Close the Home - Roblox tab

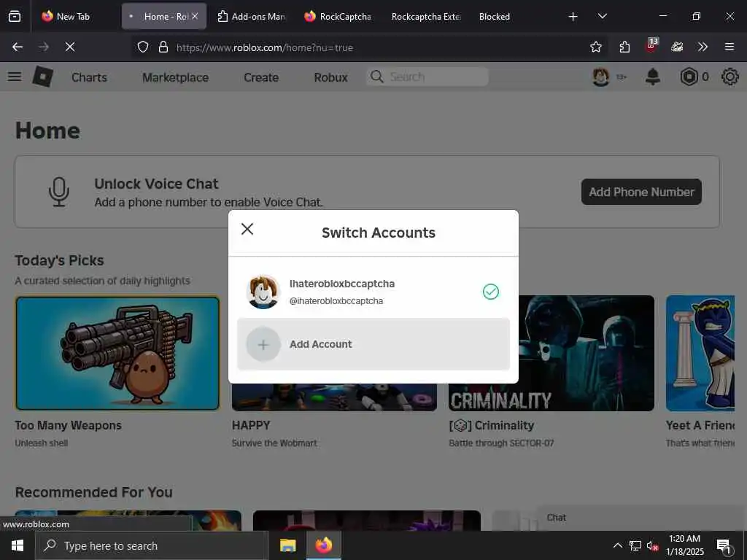pyautogui.click(x=195, y=16)
